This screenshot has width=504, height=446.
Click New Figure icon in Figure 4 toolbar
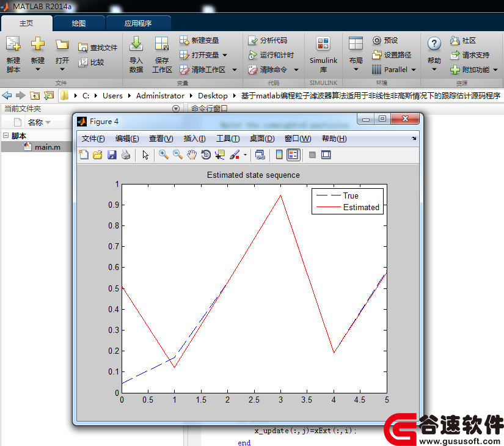(84, 155)
